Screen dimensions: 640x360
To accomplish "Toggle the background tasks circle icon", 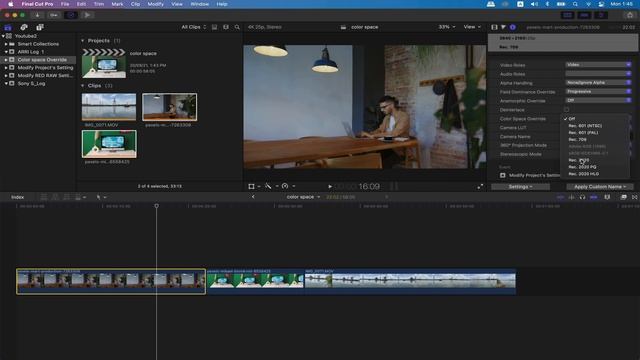I will [x=71, y=15].
